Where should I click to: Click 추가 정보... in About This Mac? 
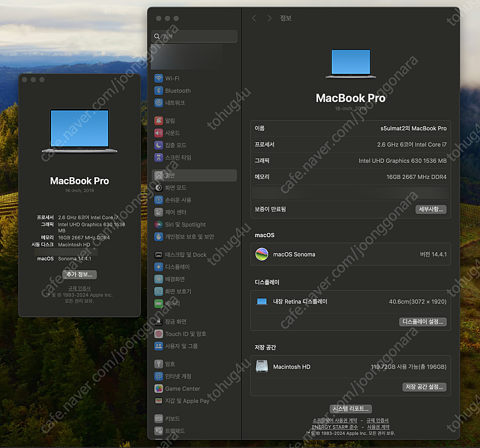(79, 274)
